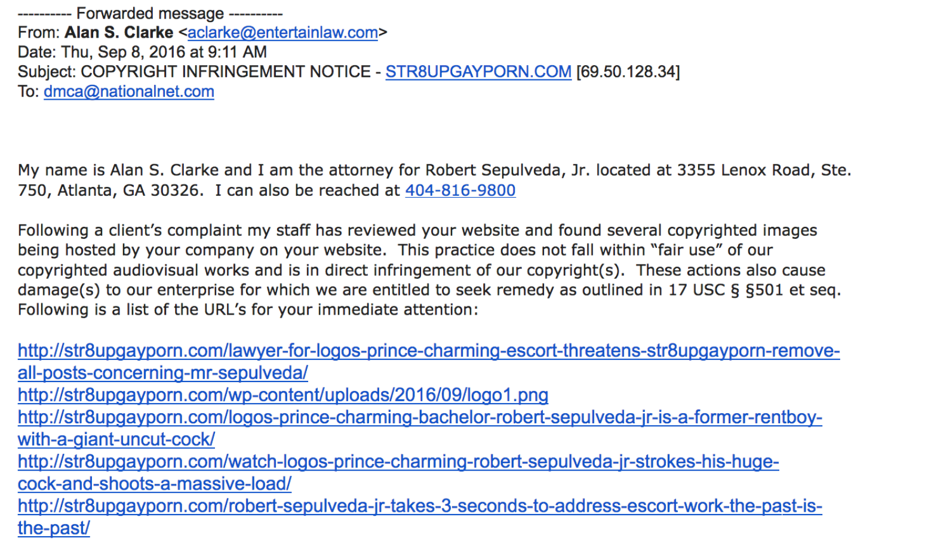The image size is (934, 560).
Task: Open the URL beginning logos-prince-charming-bachelor
Action: tap(420, 428)
